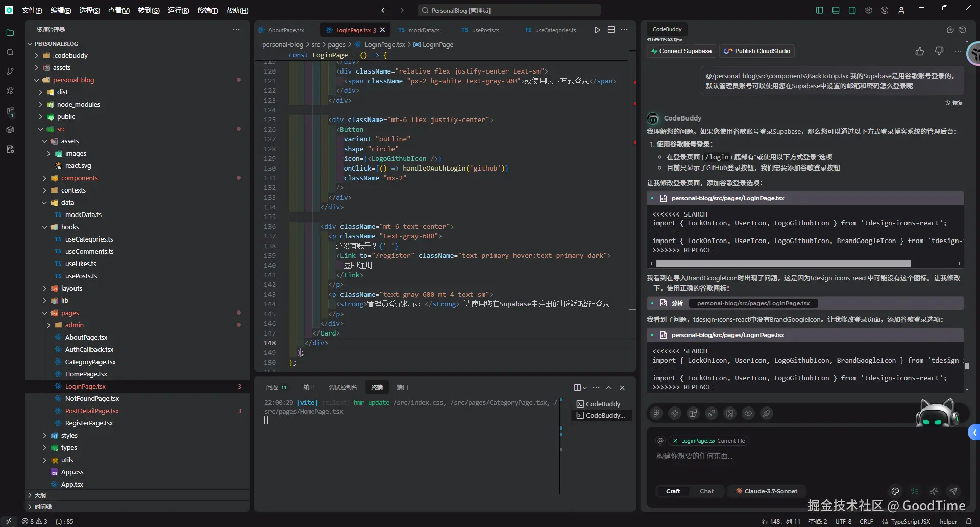Click thumbs down on CodeBuddy response
The image size is (980, 527).
pos(939,51)
